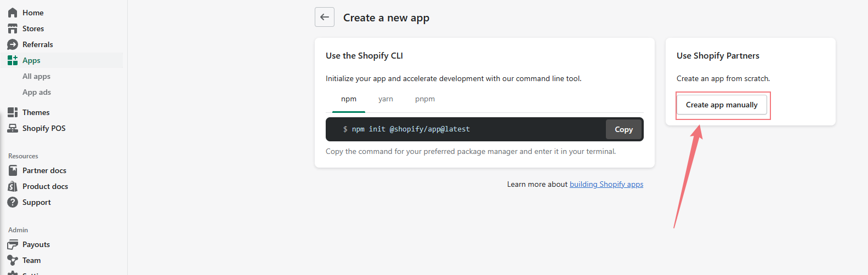Open the Themes layout icon
The height and width of the screenshot is (275, 868).
coord(13,112)
